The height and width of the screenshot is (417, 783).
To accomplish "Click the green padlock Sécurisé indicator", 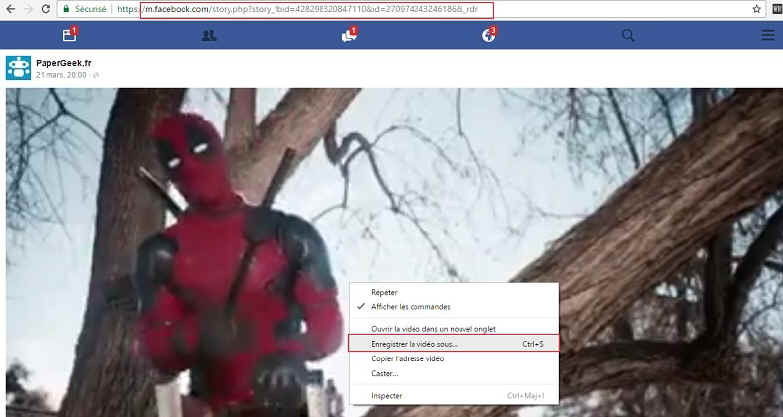I will click(x=84, y=9).
